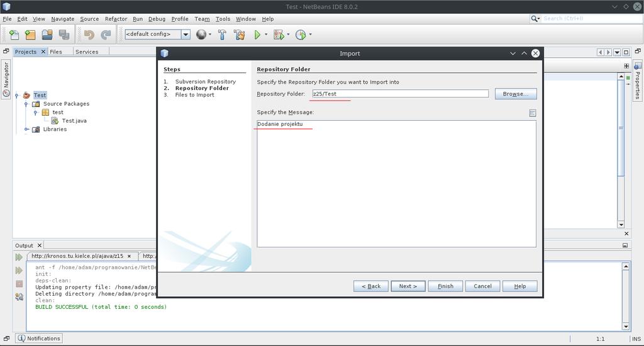Click the Finish button
The width and height of the screenshot is (644, 346).
[x=445, y=286]
